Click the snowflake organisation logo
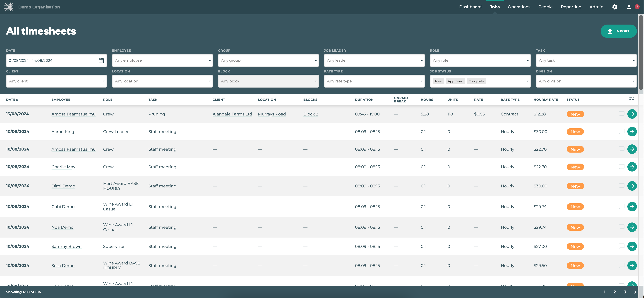644x298 pixels. pos(9,7)
